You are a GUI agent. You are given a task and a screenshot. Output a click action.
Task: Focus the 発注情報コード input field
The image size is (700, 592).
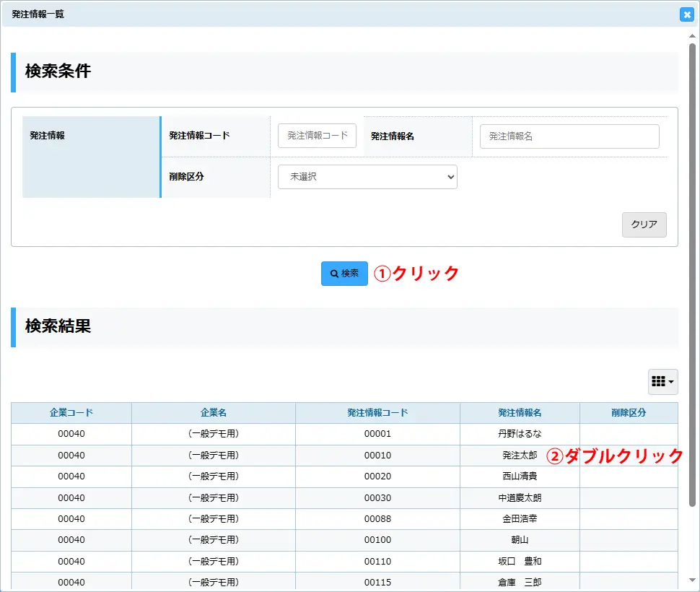[x=317, y=136]
